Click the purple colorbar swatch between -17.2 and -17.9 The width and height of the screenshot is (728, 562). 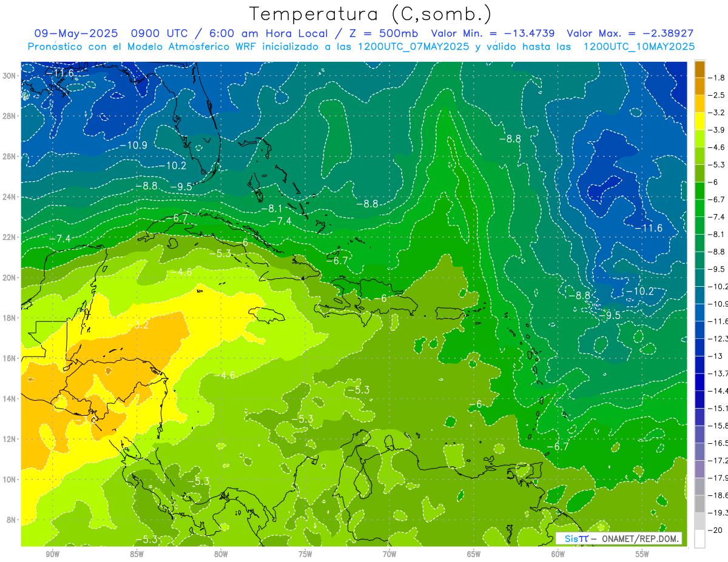pyautogui.click(x=699, y=469)
